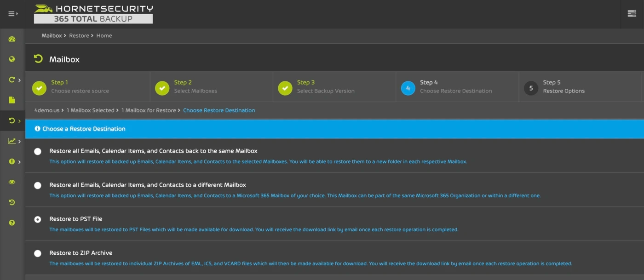Go to Step 1 Choose restore source
Image resolution: width=644 pixels, height=280 pixels.
click(x=80, y=86)
